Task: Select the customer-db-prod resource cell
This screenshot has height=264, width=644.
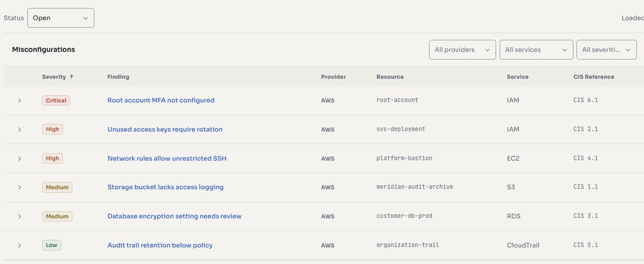Action: pyautogui.click(x=404, y=216)
